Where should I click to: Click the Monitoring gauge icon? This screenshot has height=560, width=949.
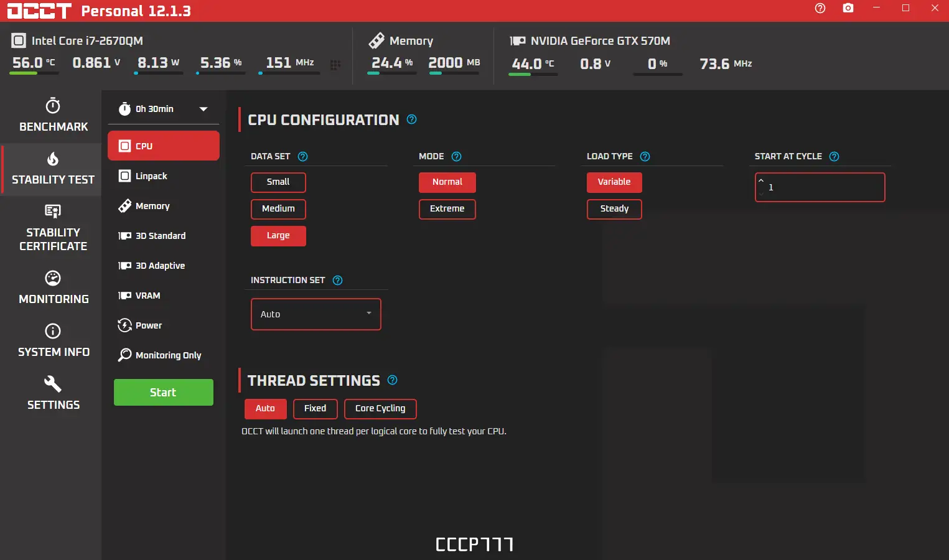pyautogui.click(x=53, y=278)
